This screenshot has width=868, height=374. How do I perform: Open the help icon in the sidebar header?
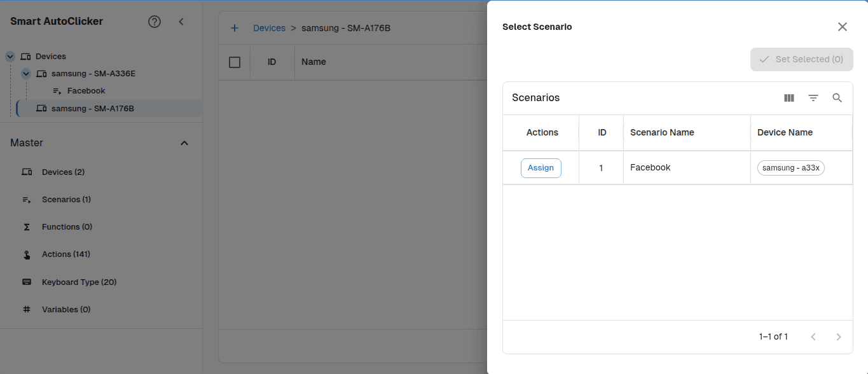coord(154,21)
